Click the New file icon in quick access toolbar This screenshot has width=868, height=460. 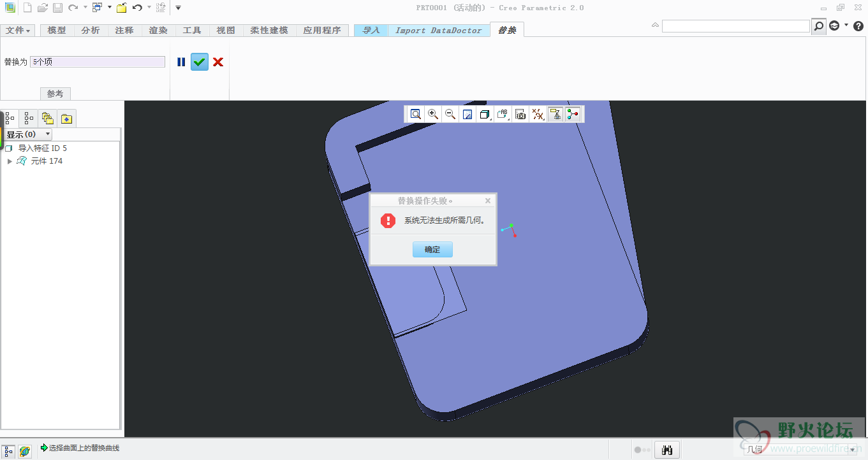coord(27,8)
